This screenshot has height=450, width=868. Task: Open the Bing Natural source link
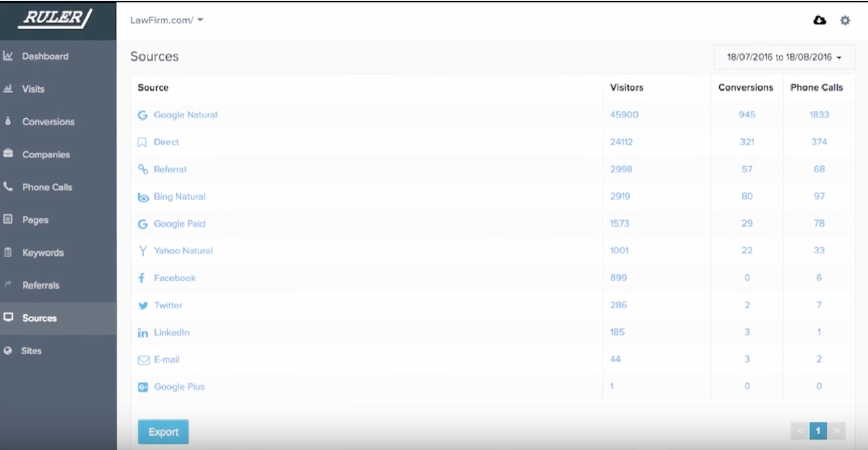point(180,197)
